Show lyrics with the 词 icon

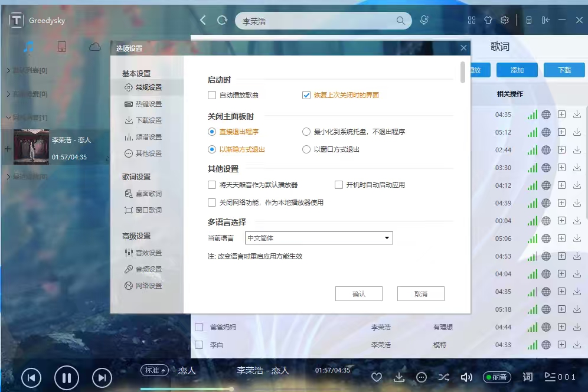point(528,377)
